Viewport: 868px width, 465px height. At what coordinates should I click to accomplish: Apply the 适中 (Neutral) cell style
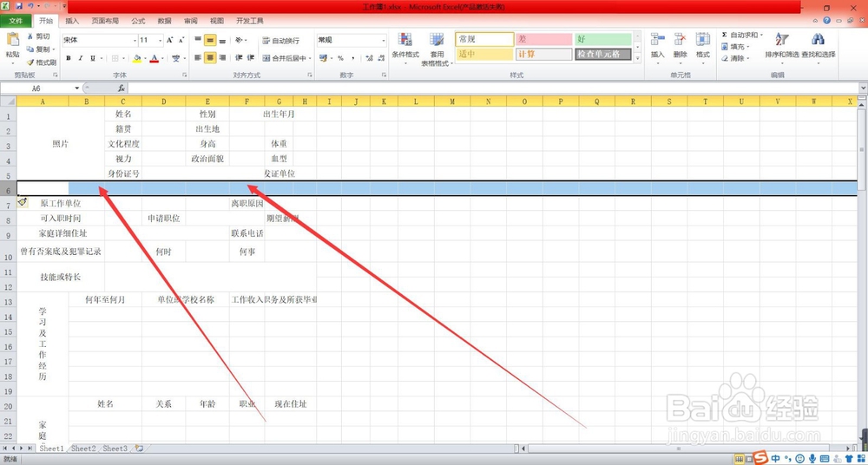pos(485,55)
